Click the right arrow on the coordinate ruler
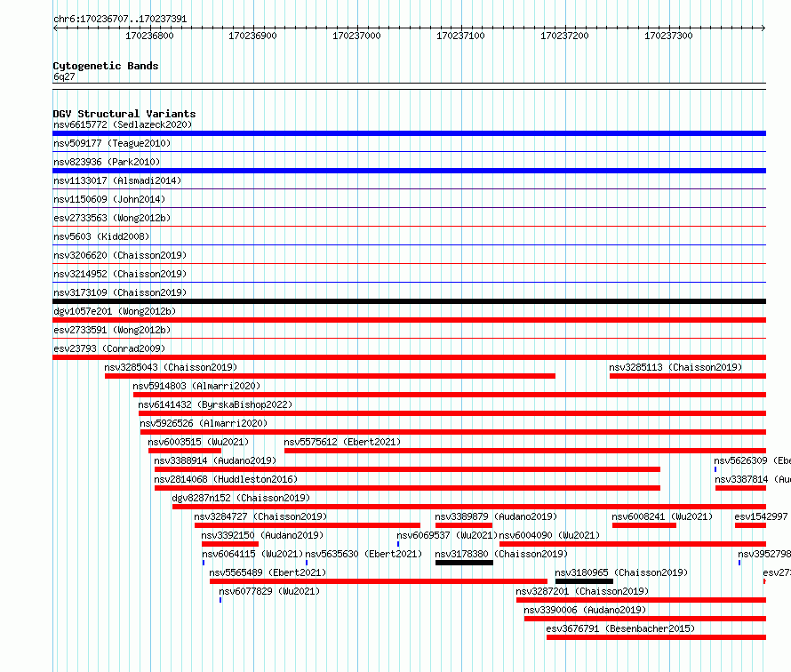Image resolution: width=791 pixels, height=672 pixels. click(x=763, y=28)
